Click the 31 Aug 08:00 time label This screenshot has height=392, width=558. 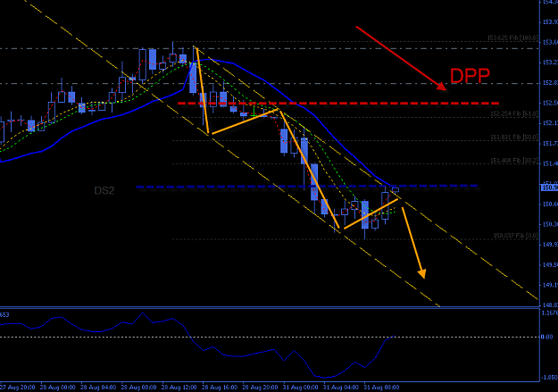pos(381,387)
